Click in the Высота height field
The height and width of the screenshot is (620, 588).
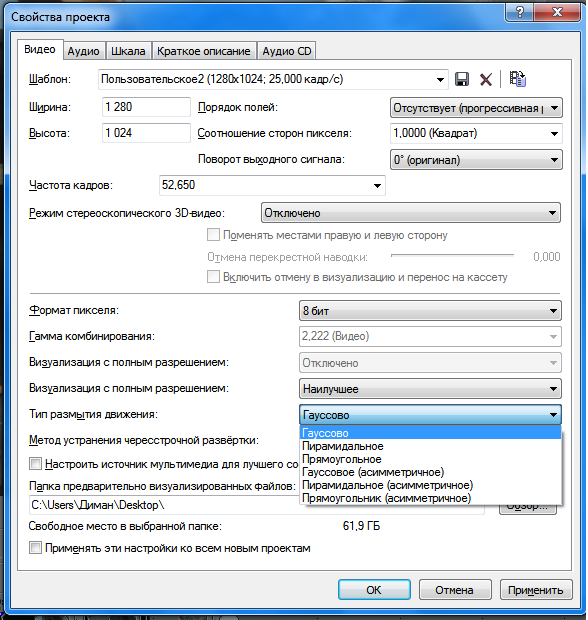click(x=146, y=133)
